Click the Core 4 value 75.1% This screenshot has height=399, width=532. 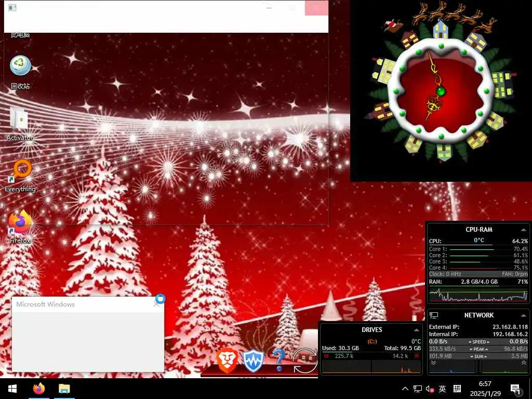point(521,268)
